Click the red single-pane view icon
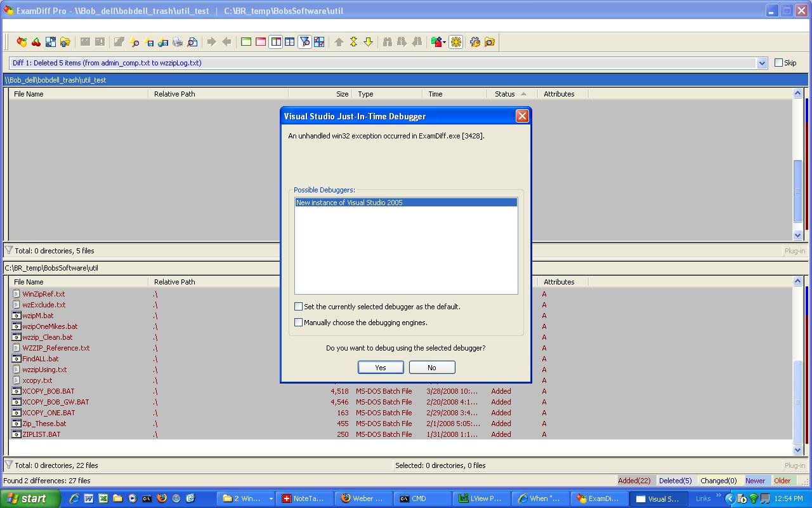This screenshot has width=812, height=508. (261, 42)
